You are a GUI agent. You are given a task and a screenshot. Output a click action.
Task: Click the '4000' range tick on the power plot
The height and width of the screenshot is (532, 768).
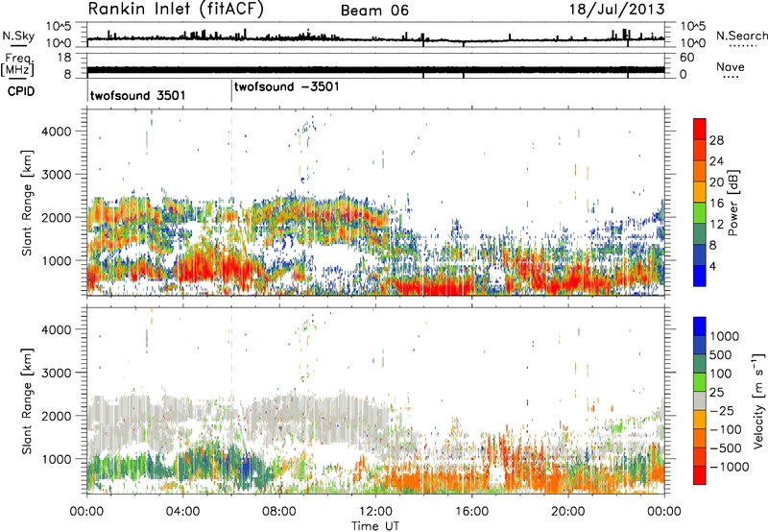[57, 132]
